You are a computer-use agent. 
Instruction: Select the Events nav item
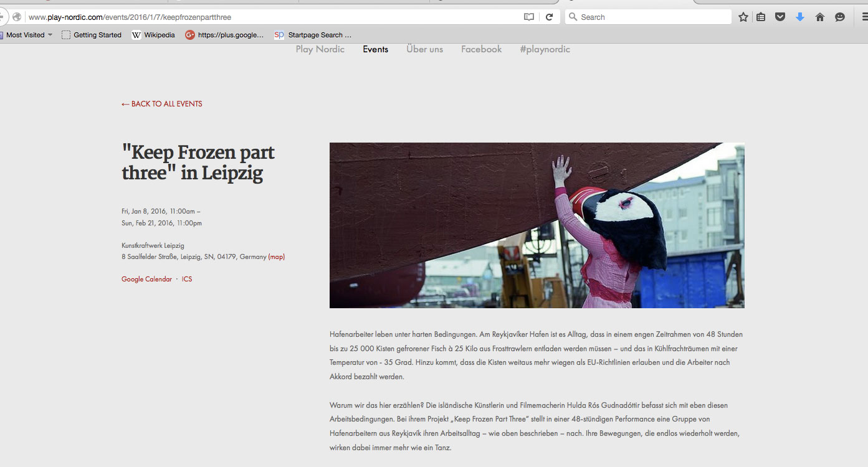pos(376,49)
